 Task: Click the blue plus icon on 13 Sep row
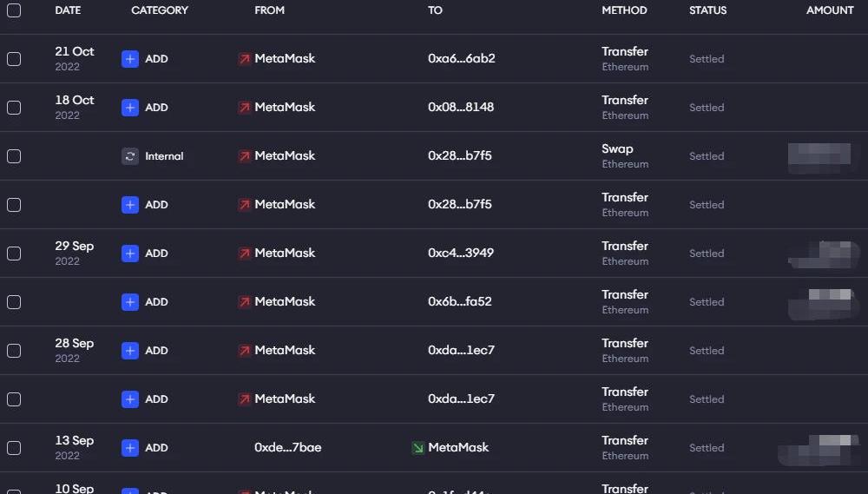pos(129,447)
